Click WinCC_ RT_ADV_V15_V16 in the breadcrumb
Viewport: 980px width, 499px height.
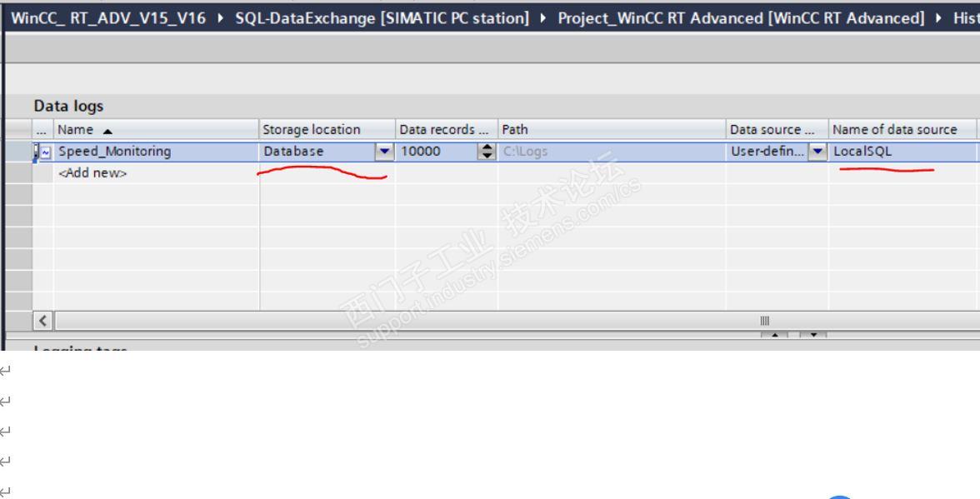click(x=108, y=18)
